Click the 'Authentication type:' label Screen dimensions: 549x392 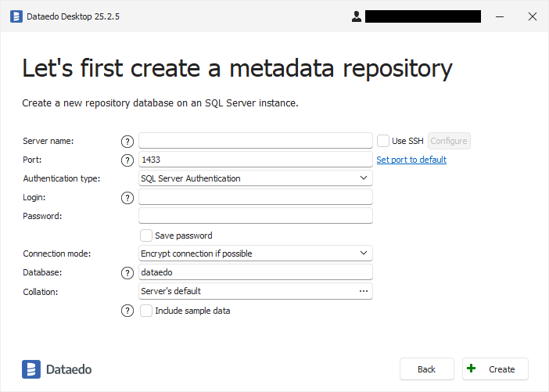point(62,178)
